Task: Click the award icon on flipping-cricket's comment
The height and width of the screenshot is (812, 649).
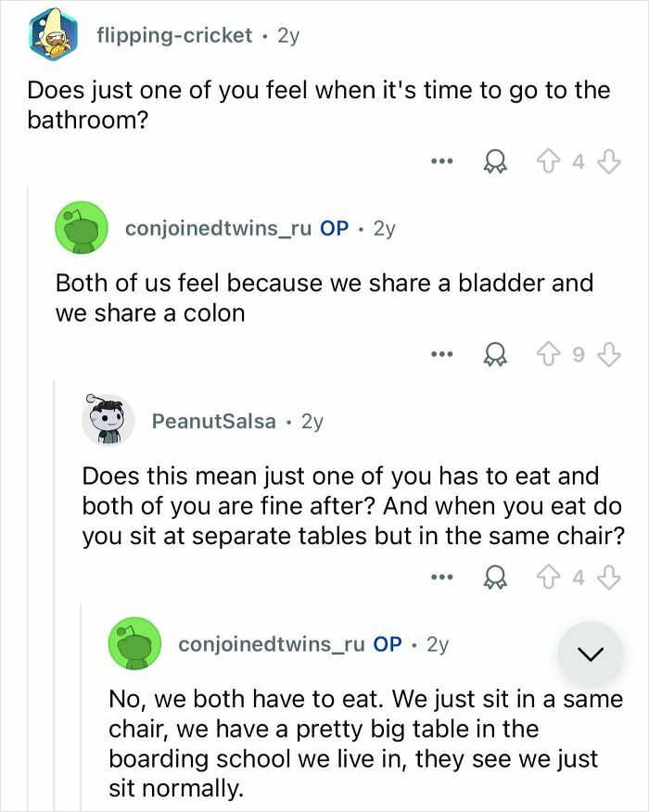Action: pyautogui.click(x=495, y=160)
